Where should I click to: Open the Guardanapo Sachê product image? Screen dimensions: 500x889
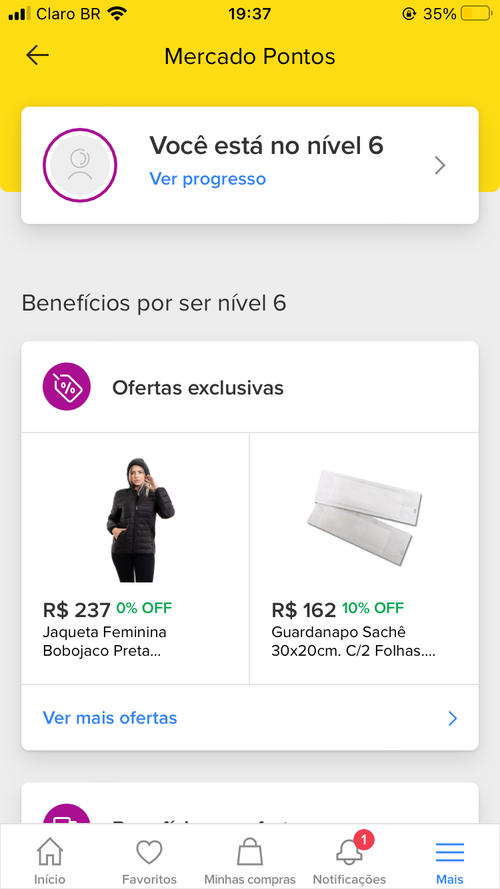(364, 516)
